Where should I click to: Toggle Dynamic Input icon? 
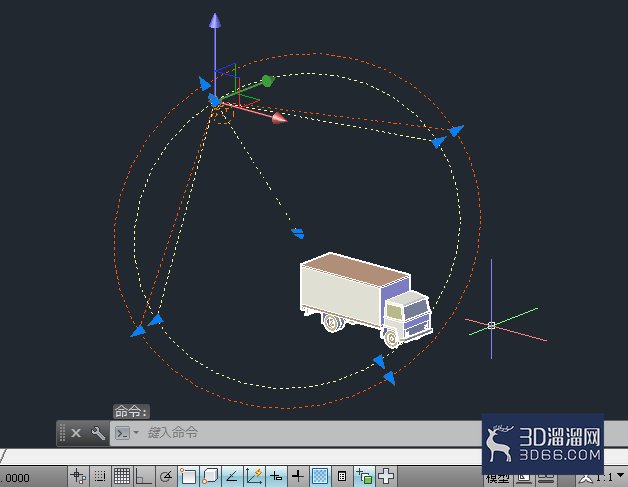click(x=276, y=476)
